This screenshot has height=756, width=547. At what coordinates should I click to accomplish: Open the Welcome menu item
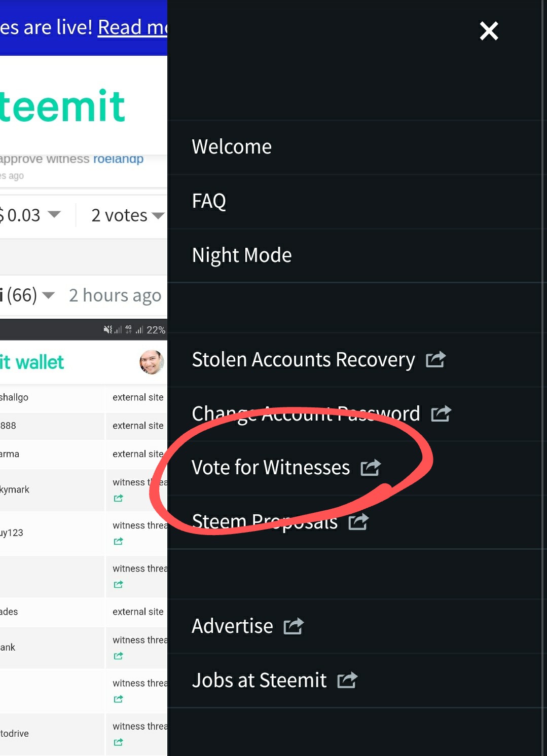point(232,147)
